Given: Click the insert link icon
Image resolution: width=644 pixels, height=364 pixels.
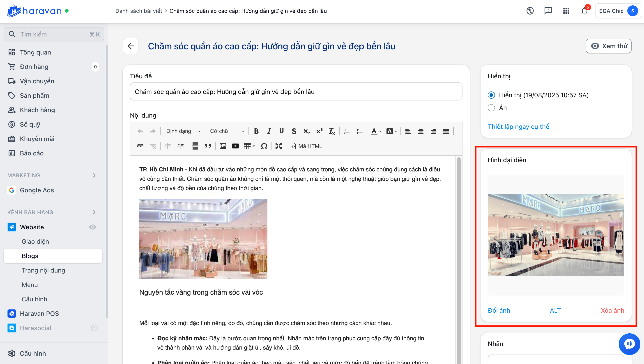Looking at the screenshot, I should coord(140,146).
